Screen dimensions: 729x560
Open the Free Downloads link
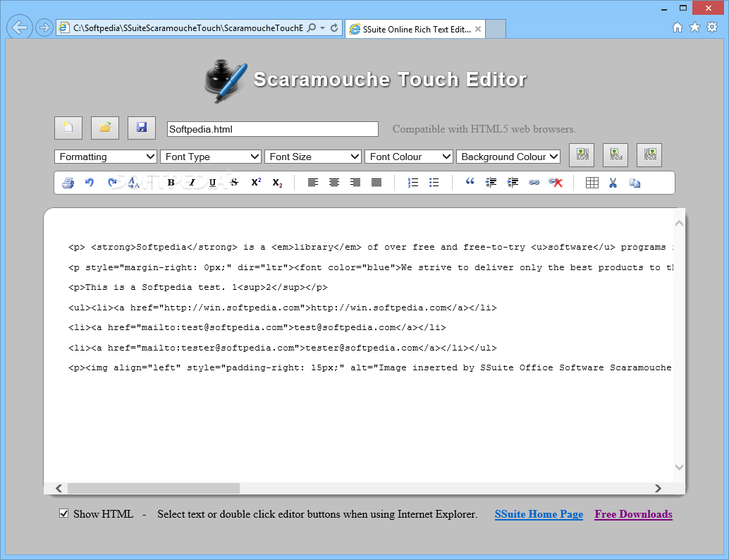coord(633,514)
